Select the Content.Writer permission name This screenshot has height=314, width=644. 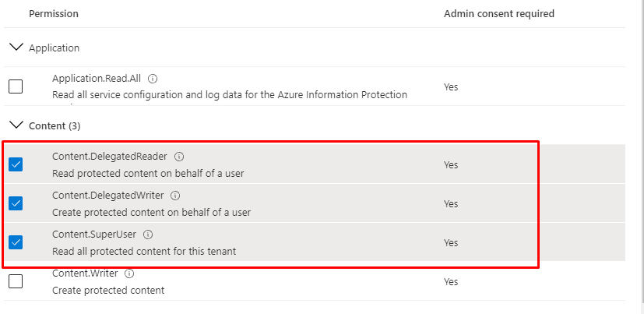[x=86, y=273]
